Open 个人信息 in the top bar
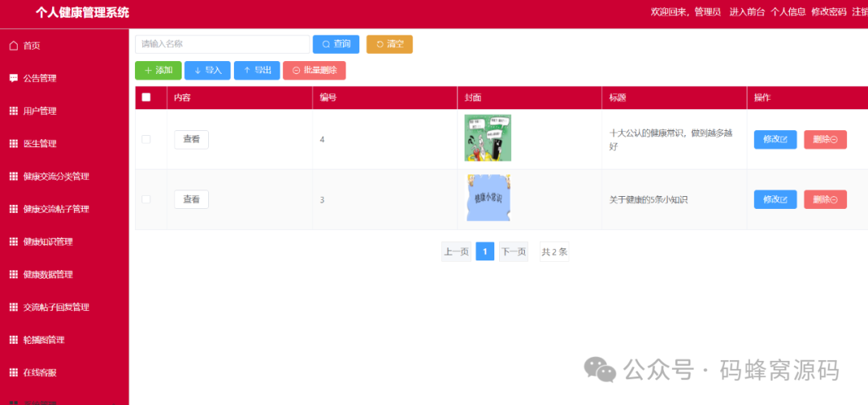The width and height of the screenshot is (868, 405). point(788,12)
